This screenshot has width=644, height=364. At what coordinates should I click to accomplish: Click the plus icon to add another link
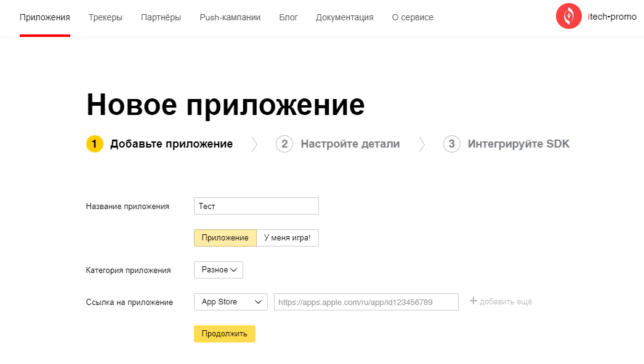click(x=473, y=301)
